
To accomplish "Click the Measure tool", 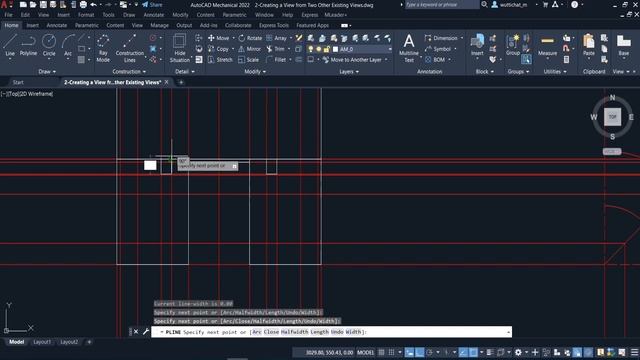I will [x=547, y=45].
